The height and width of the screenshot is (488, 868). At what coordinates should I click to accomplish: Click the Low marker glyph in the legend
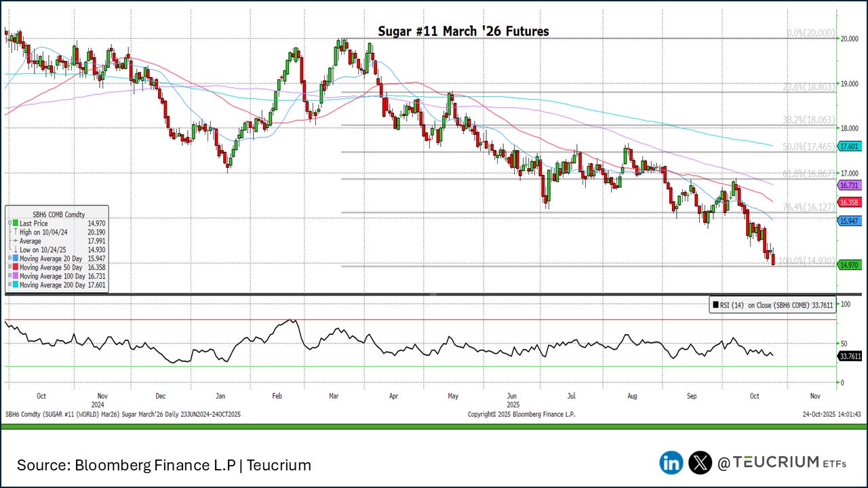15,249
